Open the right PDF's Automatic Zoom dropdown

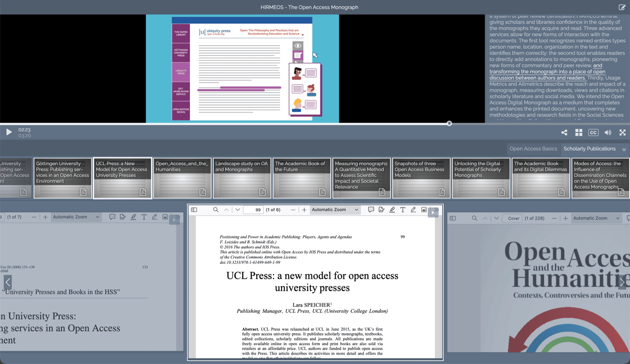[596, 218]
